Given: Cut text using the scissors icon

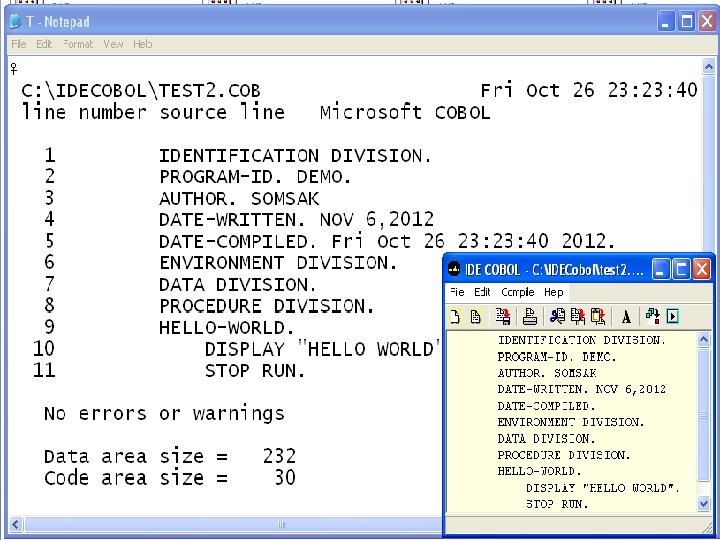Looking at the screenshot, I should pyautogui.click(x=557, y=316).
